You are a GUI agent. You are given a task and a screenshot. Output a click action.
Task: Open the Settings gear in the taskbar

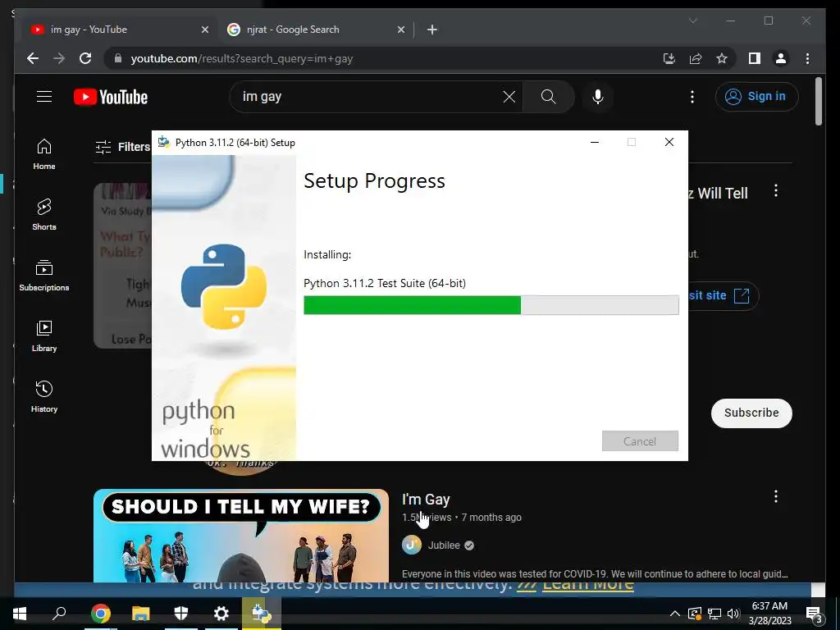221,614
